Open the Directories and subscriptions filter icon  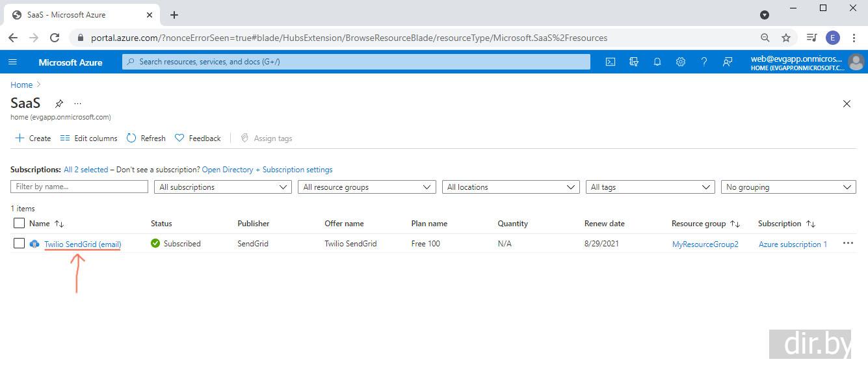tap(634, 62)
